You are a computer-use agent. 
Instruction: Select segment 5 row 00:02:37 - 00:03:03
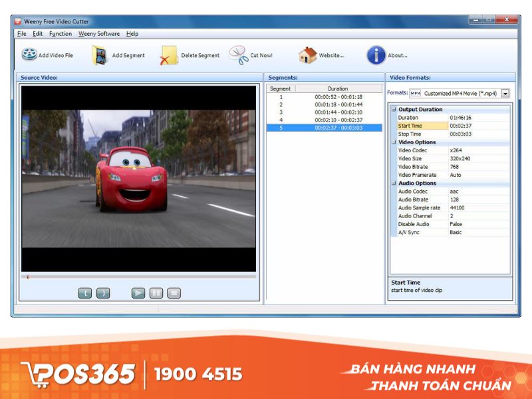tap(325, 128)
